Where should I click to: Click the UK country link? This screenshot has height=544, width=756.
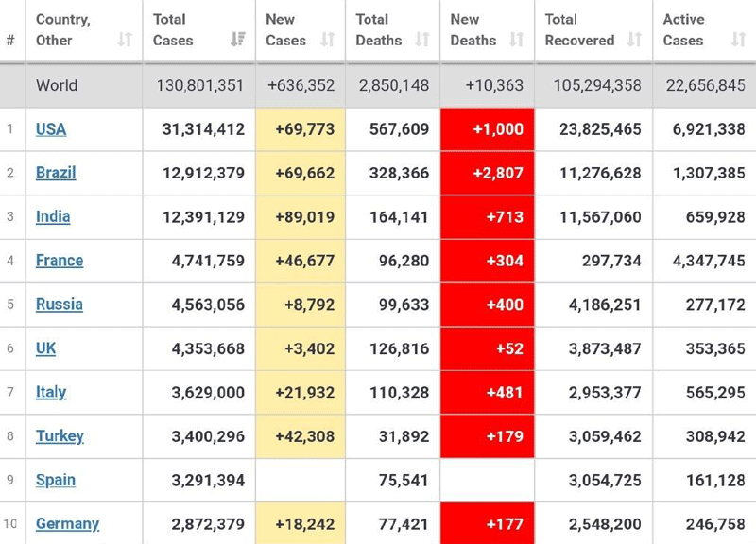pos(45,348)
